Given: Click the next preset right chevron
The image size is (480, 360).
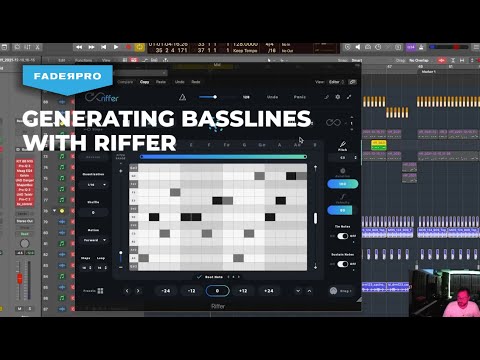Looking at the screenshot, I should coord(138,291).
